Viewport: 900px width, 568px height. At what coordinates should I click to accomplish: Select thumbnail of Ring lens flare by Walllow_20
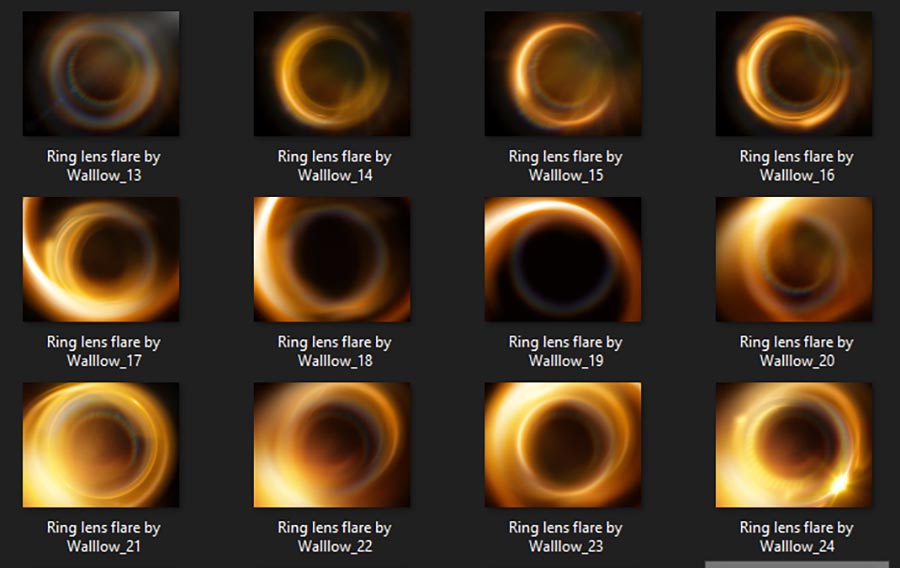[x=794, y=259]
